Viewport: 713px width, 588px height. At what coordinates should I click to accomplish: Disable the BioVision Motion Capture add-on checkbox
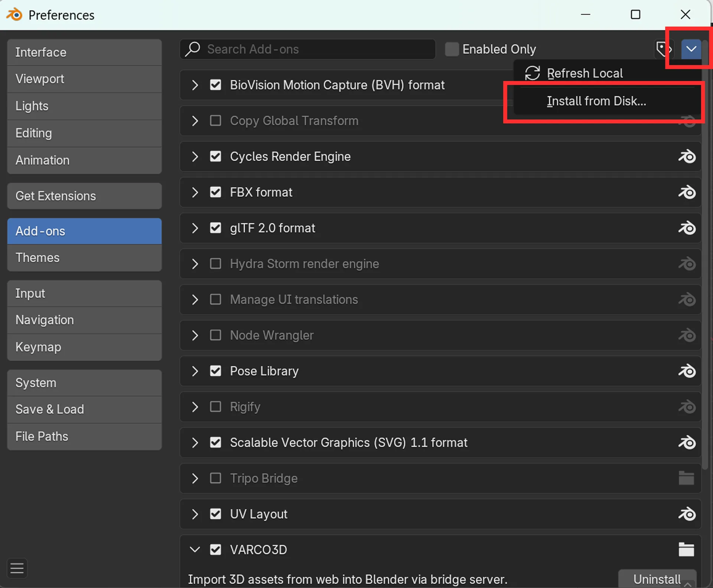(215, 85)
